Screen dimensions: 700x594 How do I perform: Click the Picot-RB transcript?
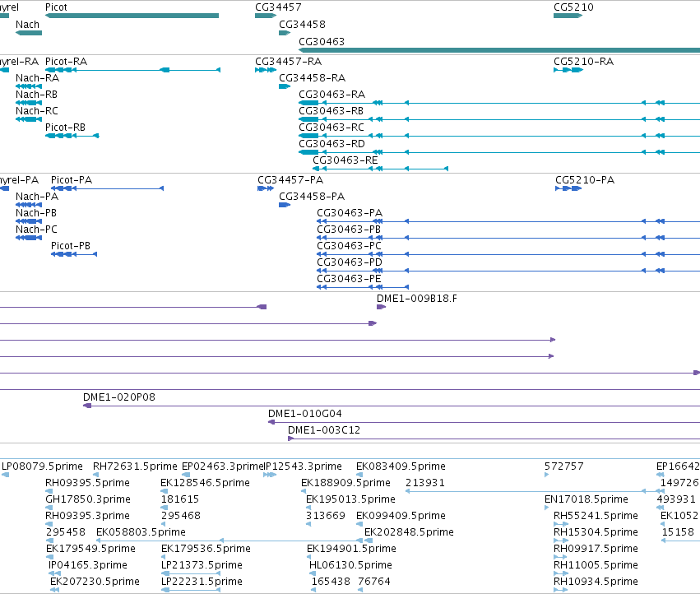point(72,135)
